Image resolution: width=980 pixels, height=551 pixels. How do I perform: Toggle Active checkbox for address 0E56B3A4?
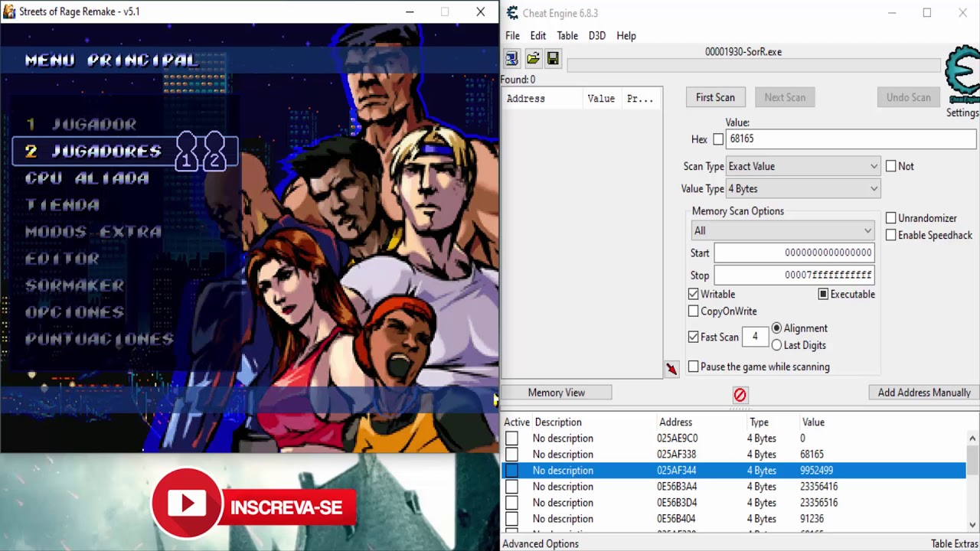point(511,487)
